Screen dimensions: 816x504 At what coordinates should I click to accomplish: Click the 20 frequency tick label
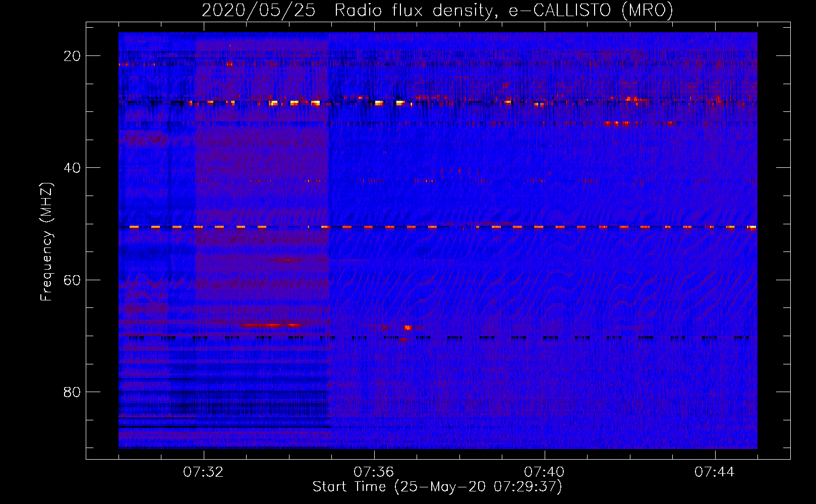coord(72,56)
